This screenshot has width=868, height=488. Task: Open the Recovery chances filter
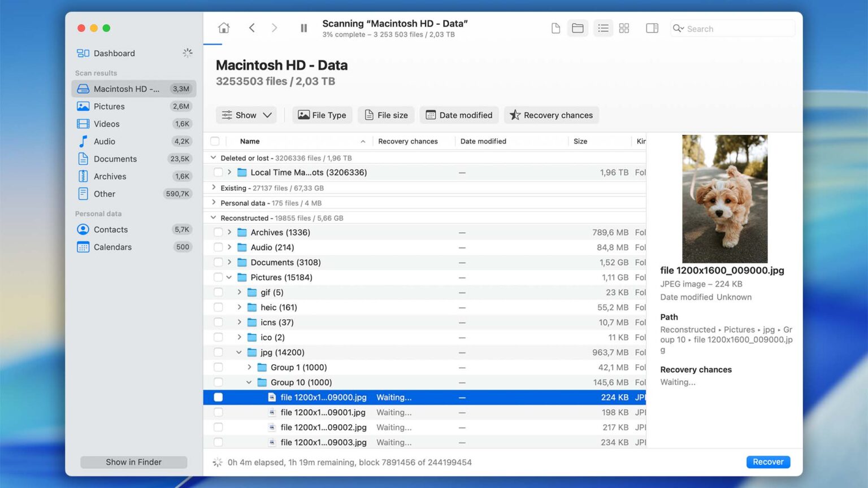coord(551,115)
